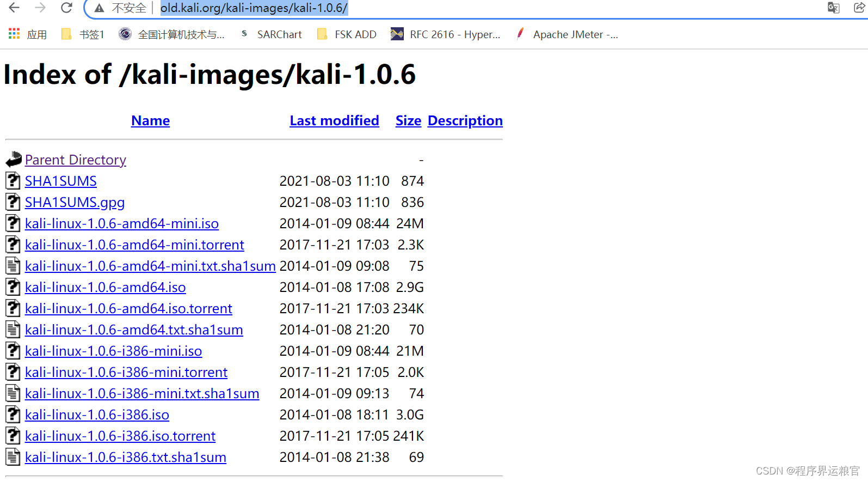Screen dimensions: 868x481
Task: Open the translate page icon
Action: click(833, 8)
